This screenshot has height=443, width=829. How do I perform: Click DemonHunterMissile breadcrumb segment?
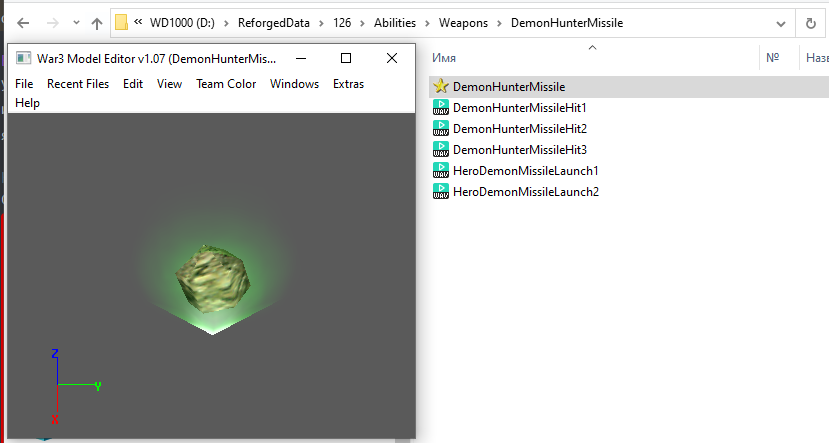click(x=567, y=23)
